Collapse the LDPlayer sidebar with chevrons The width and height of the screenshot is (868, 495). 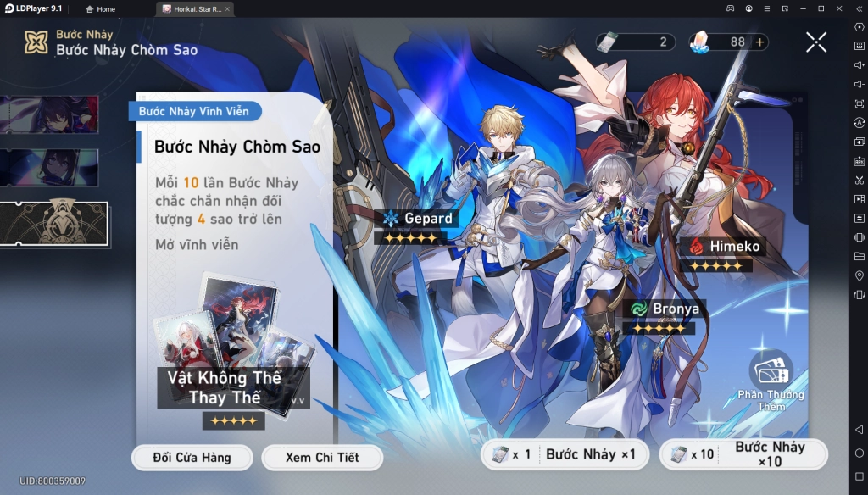click(860, 8)
